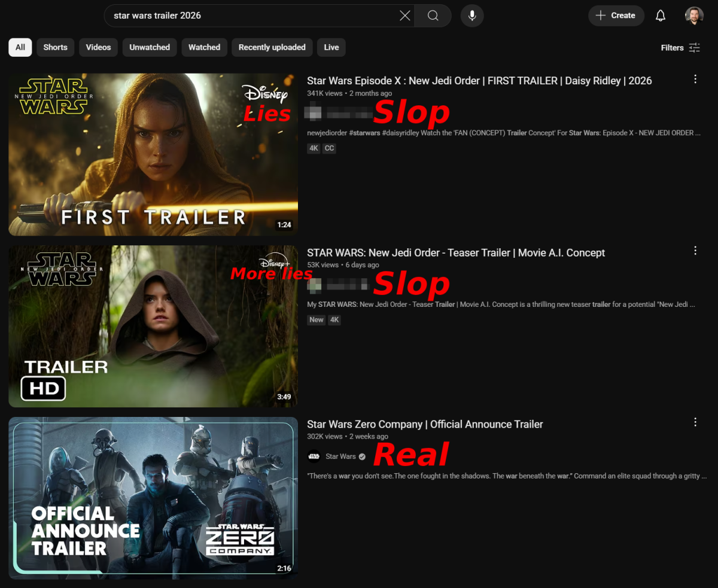This screenshot has height=588, width=718.
Task: Select the Recently uploaded filter chip
Action: pyautogui.click(x=272, y=47)
